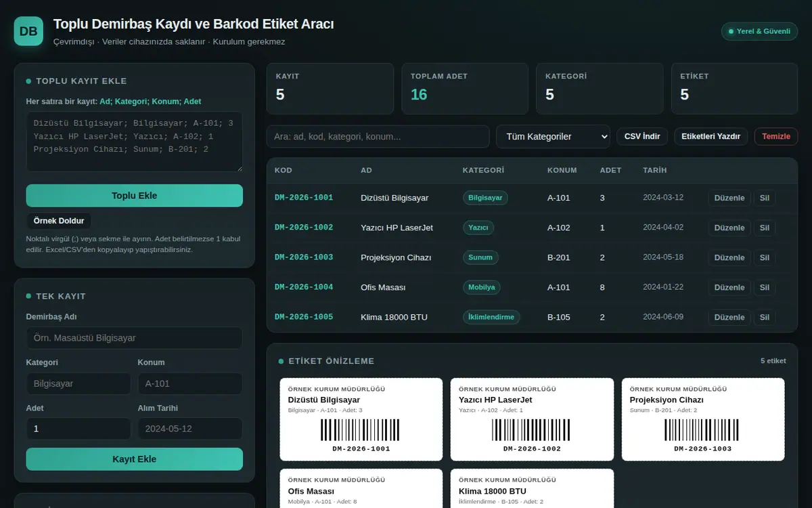This screenshot has width=812, height=508.
Task: Select the Yazıcı HP LaserJet label card
Action: click(533, 419)
